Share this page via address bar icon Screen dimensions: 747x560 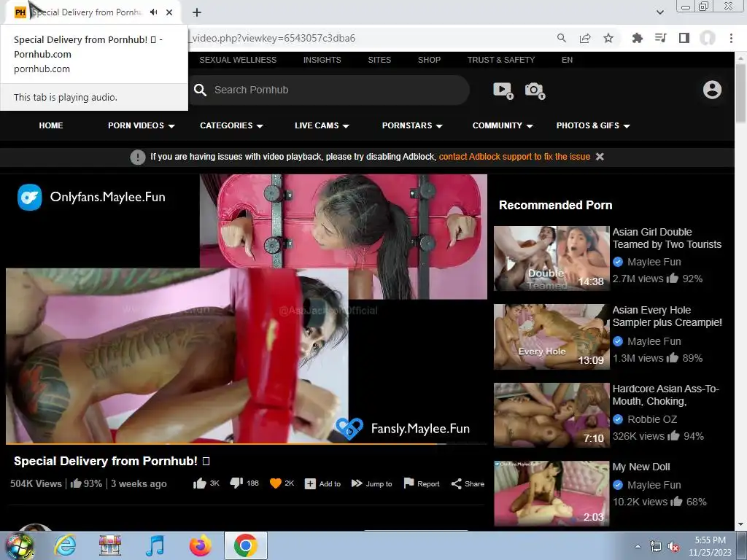pyautogui.click(x=585, y=38)
